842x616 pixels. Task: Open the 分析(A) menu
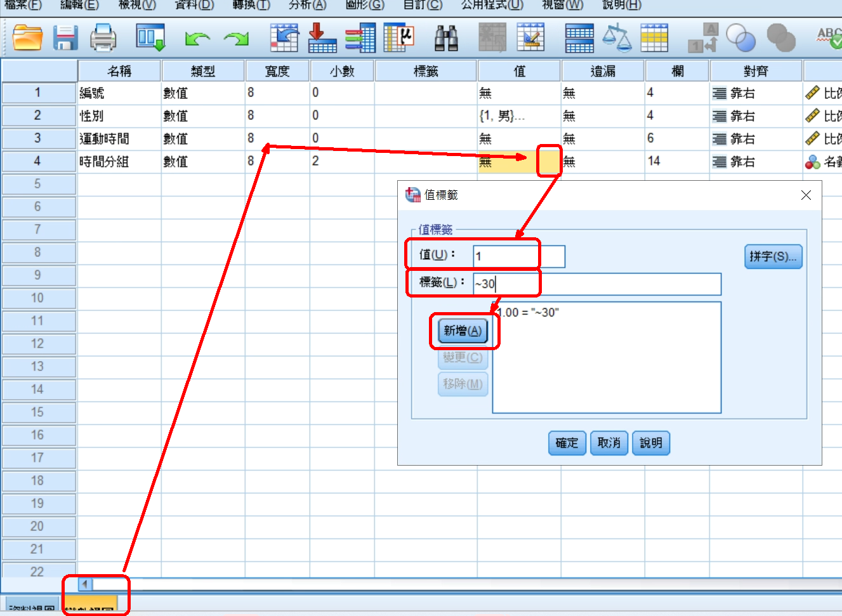coord(307,5)
